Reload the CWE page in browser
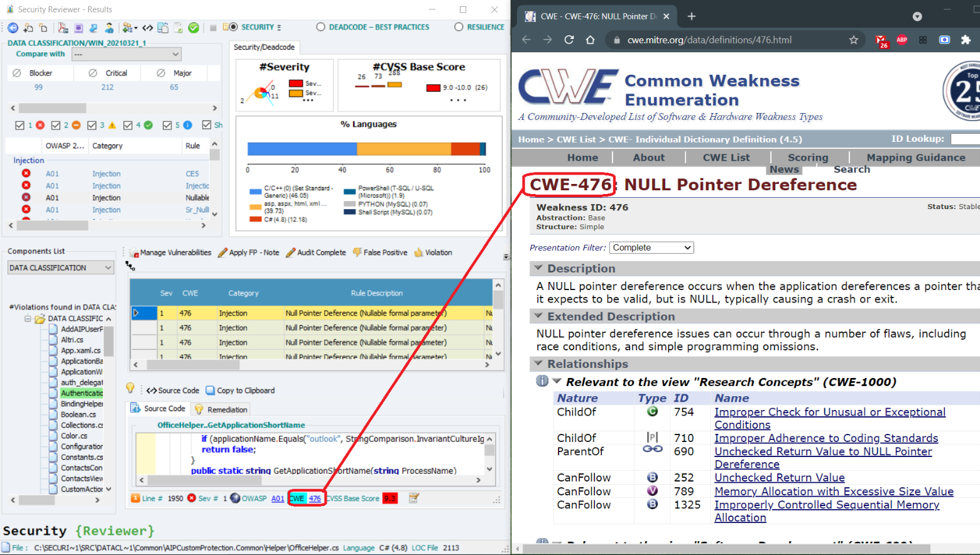Viewport: 980px width, 555px height. (x=569, y=40)
